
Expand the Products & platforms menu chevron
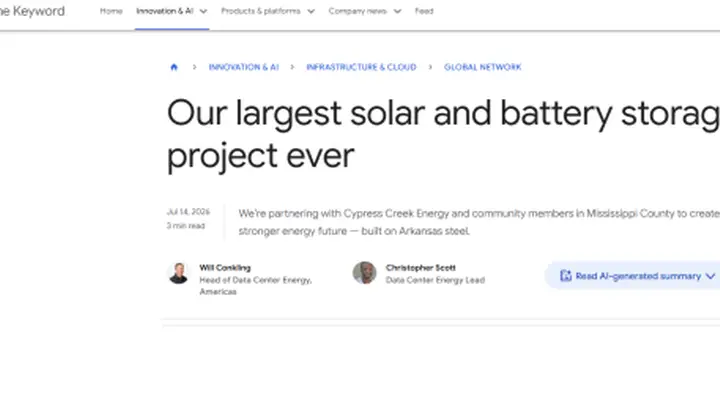(x=311, y=11)
